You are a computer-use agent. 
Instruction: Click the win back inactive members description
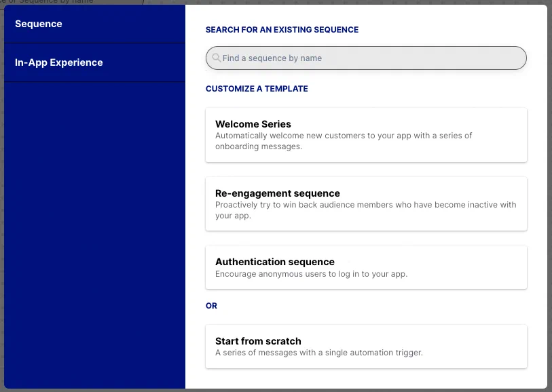pos(365,210)
